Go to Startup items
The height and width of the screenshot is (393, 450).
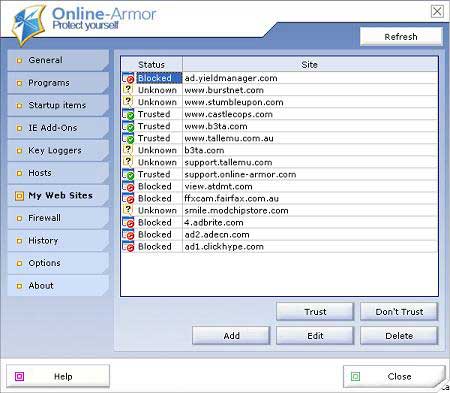click(58, 105)
